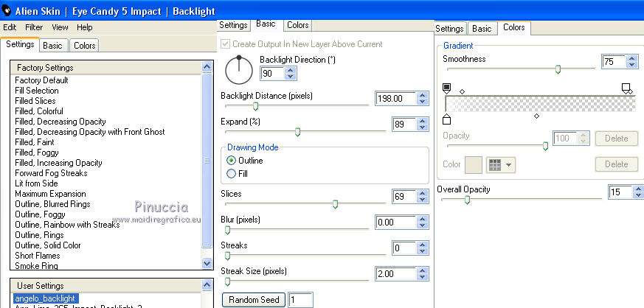Image resolution: width=644 pixels, height=308 pixels.
Task: Click the Slices slider handle
Action: pyautogui.click(x=335, y=204)
